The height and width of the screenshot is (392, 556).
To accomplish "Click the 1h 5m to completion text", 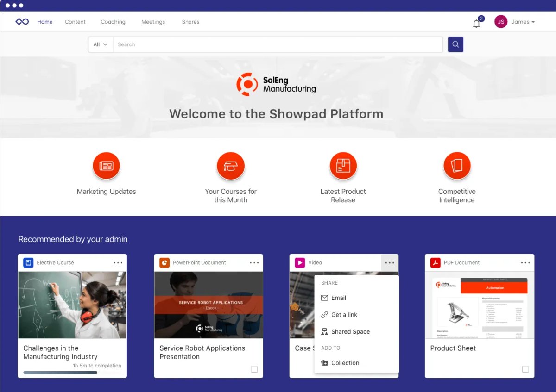I will (x=97, y=366).
